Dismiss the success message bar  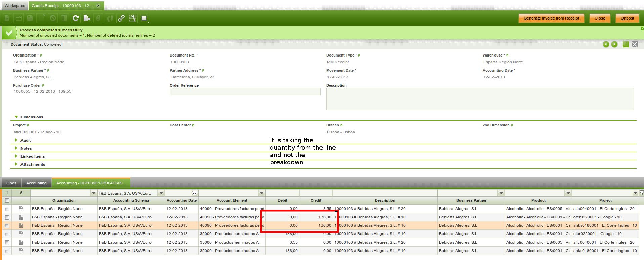[642, 28]
